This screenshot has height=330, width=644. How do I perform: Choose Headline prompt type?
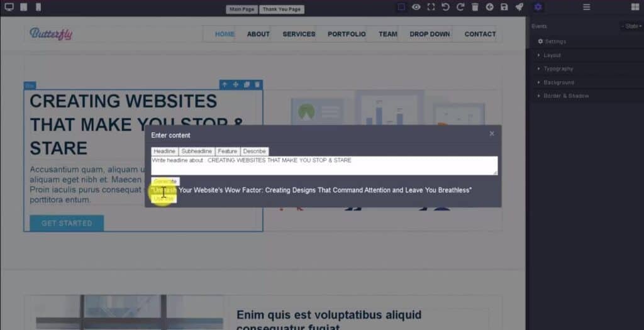tap(165, 151)
